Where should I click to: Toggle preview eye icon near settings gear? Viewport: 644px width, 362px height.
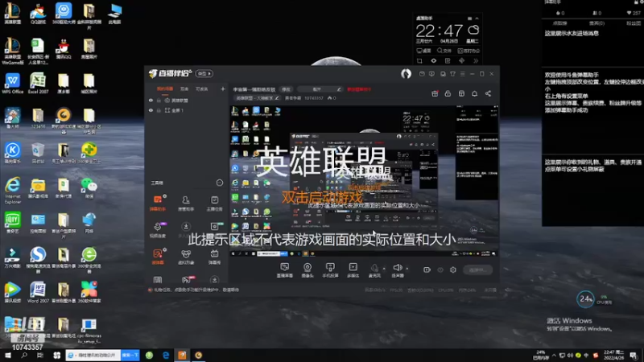click(x=440, y=269)
